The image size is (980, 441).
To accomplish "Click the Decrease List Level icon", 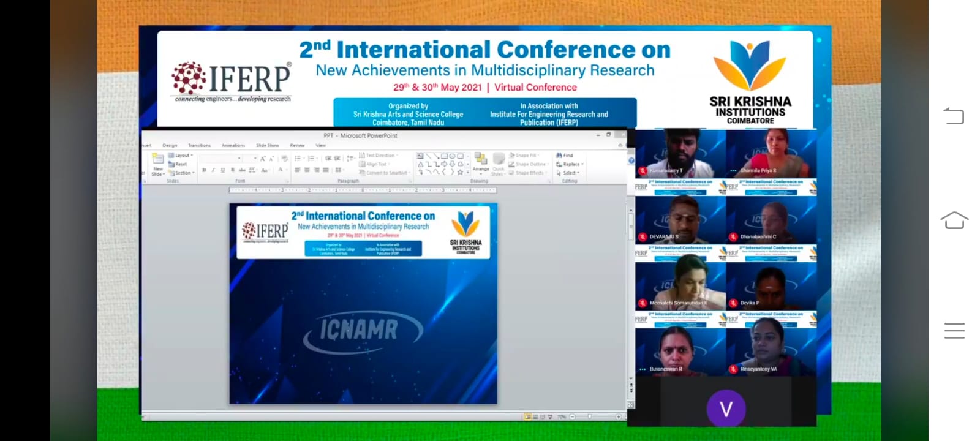I will pos(328,158).
